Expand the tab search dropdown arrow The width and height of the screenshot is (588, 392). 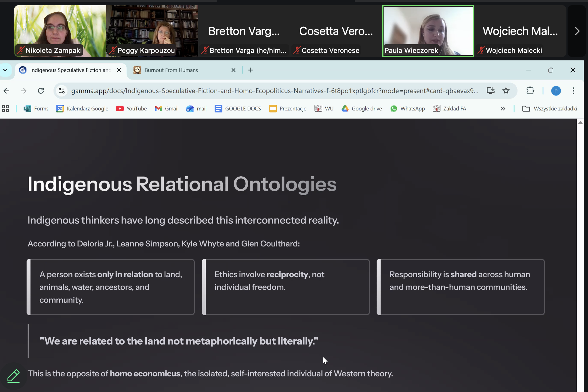click(5, 70)
